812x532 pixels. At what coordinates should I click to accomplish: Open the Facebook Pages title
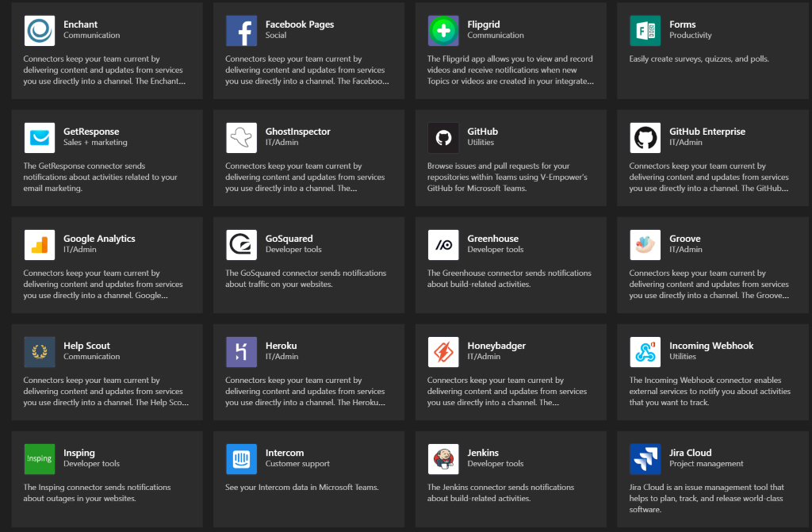pos(299,25)
